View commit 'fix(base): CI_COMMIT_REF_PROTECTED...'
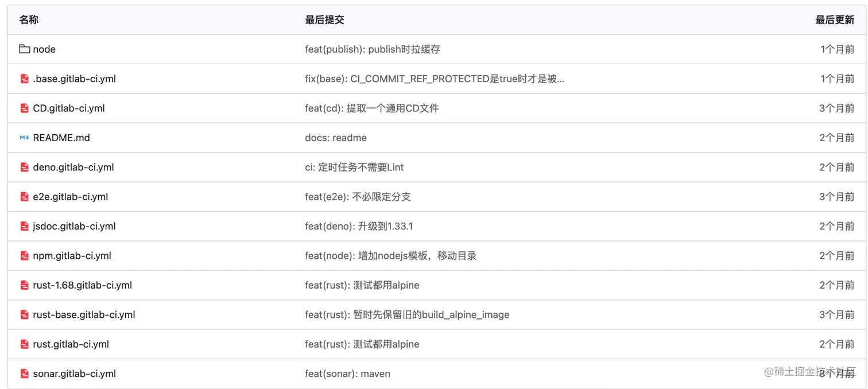The height and width of the screenshot is (389, 868). 435,79
